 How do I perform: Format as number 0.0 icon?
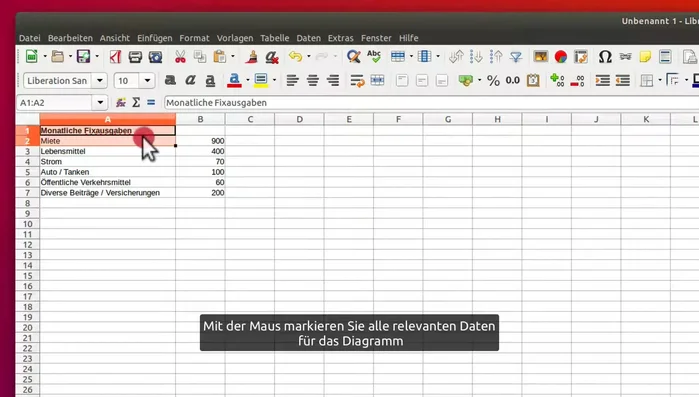pos(513,81)
